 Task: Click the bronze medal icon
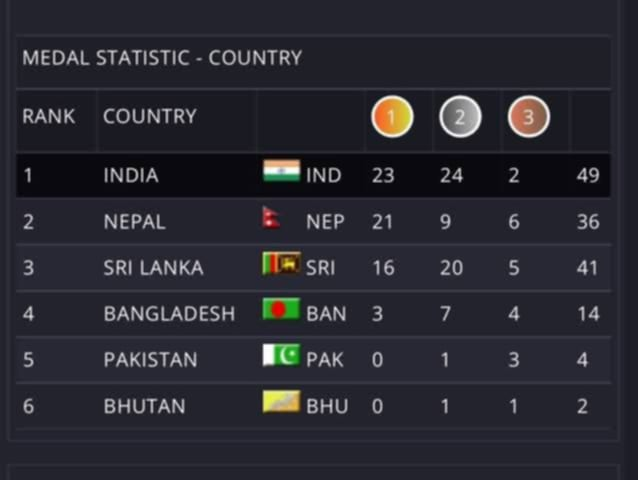528,117
